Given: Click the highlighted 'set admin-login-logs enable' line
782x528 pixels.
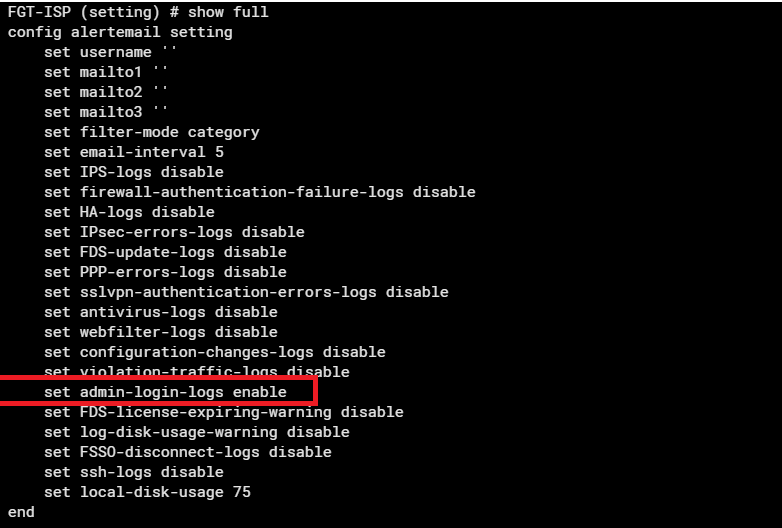Looking at the screenshot, I should pos(165,392).
